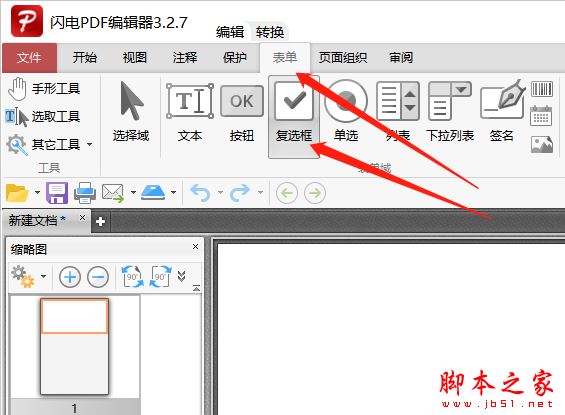The image size is (565, 415).
Task: Expand the scanner dropdown arrow
Action: [x=173, y=192]
